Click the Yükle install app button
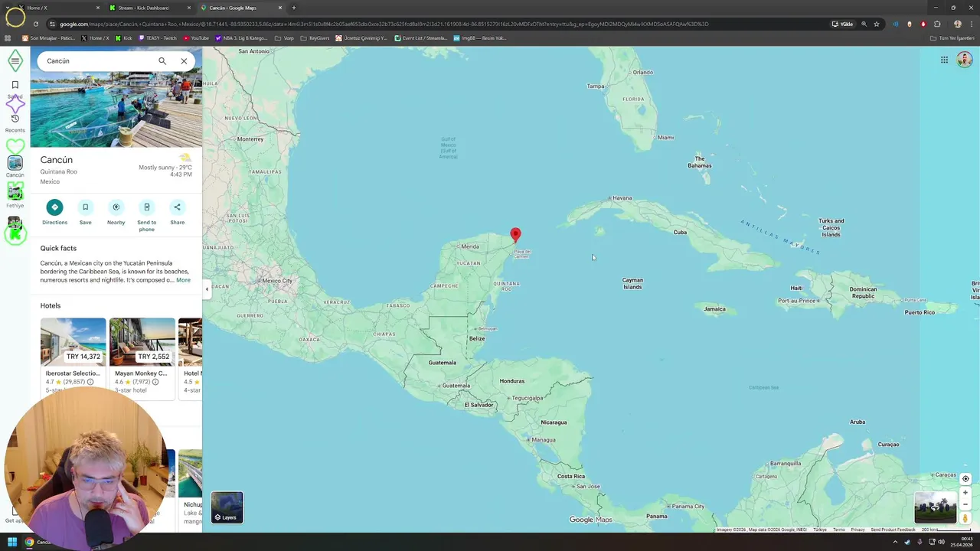Viewport: 980px width, 551px height. [x=842, y=24]
